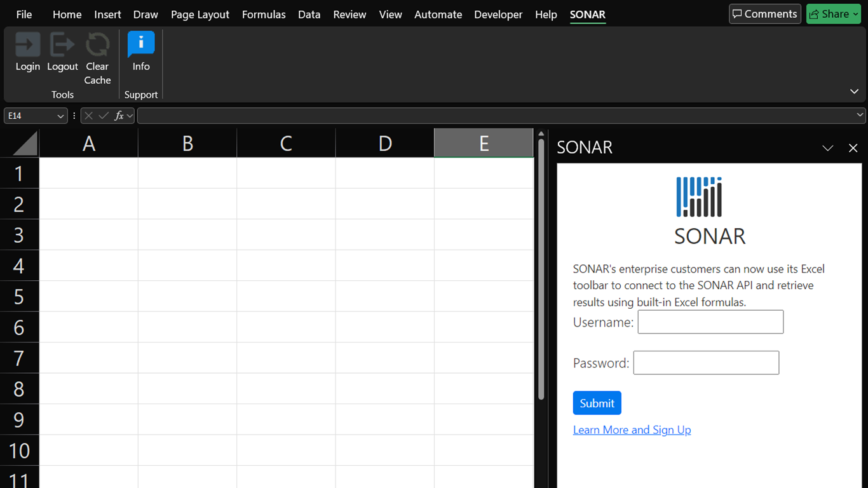Click the Password input field
This screenshot has height=488, width=868.
coord(706,363)
